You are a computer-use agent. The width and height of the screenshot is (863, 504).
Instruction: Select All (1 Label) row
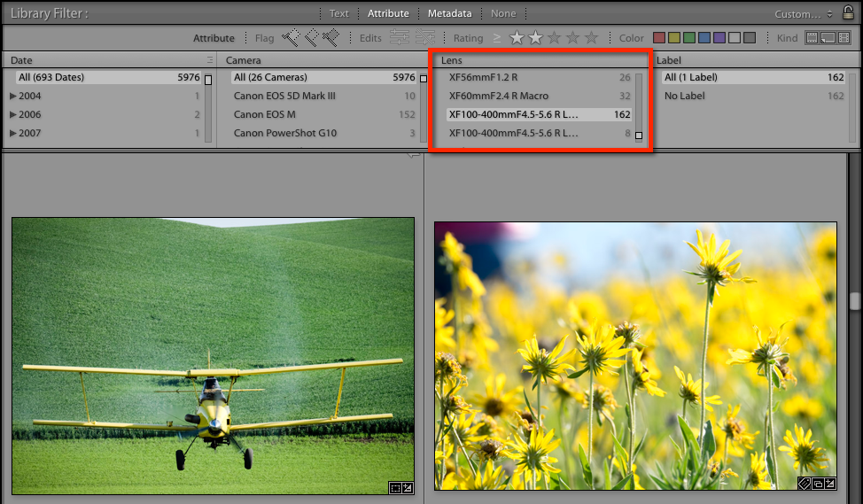753,77
